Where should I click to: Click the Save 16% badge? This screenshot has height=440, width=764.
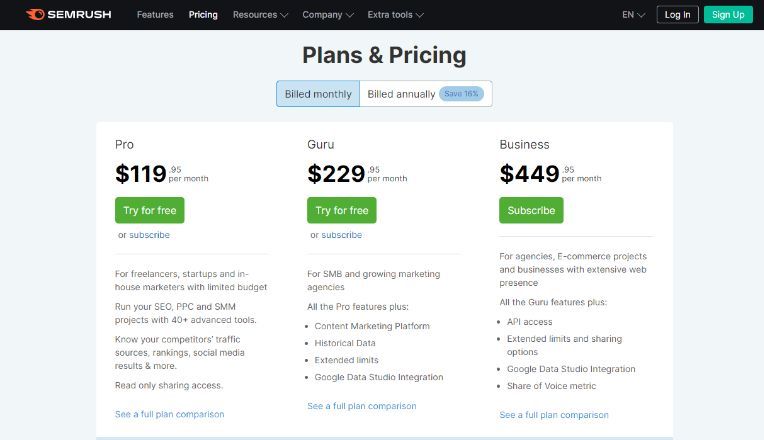coord(461,94)
